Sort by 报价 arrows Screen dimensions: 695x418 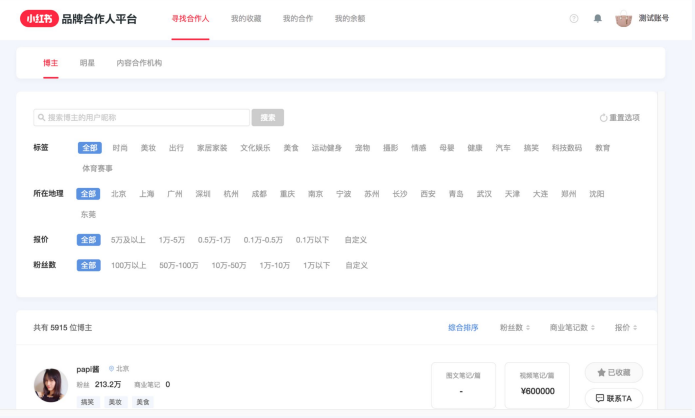[635, 328]
